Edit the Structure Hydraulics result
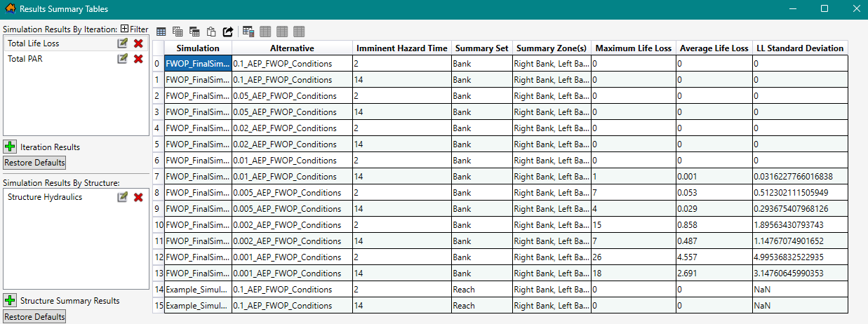The height and width of the screenshot is (324, 868). coord(123,197)
